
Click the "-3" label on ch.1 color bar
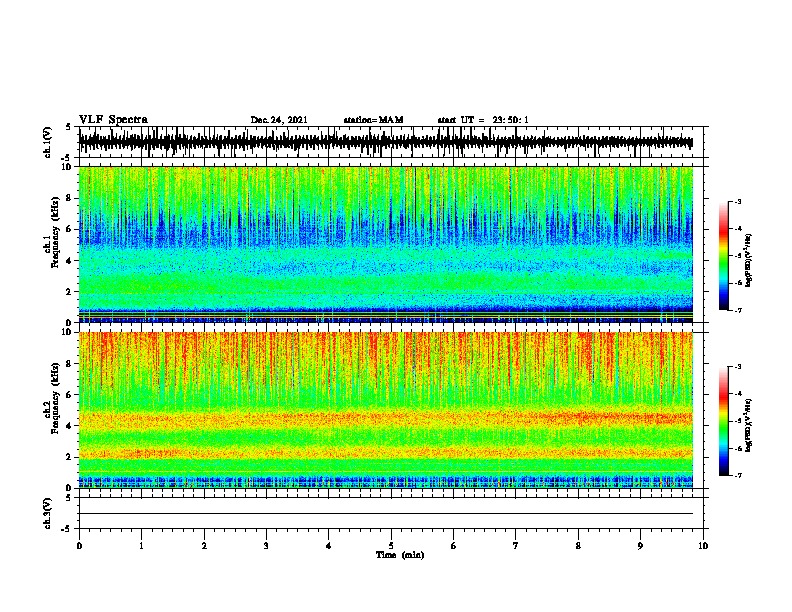pyautogui.click(x=737, y=201)
